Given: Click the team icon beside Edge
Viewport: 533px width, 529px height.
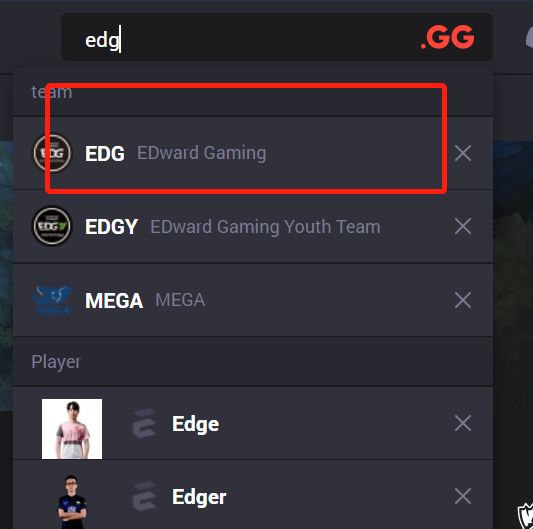Looking at the screenshot, I should pyautogui.click(x=144, y=423).
